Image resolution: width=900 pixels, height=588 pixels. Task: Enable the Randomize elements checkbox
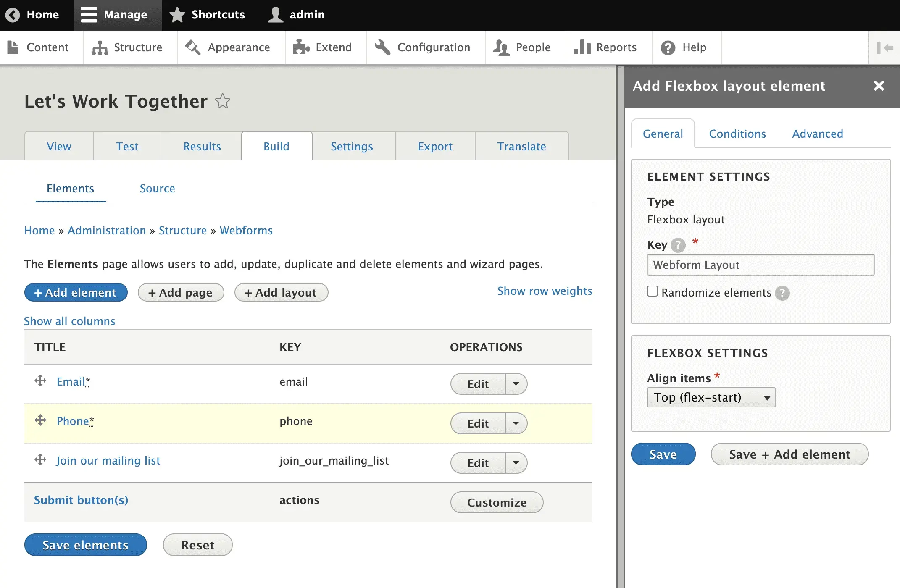tap(653, 291)
